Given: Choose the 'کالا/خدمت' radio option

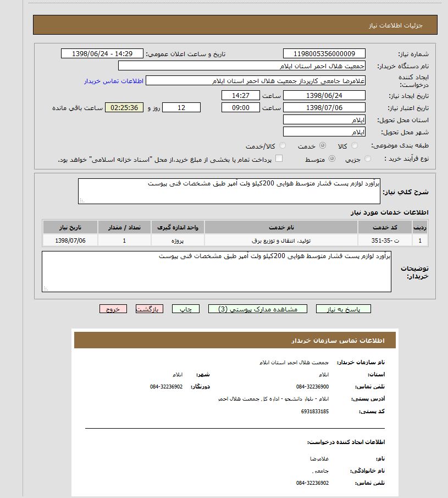Looking at the screenshot, I should [283, 146].
